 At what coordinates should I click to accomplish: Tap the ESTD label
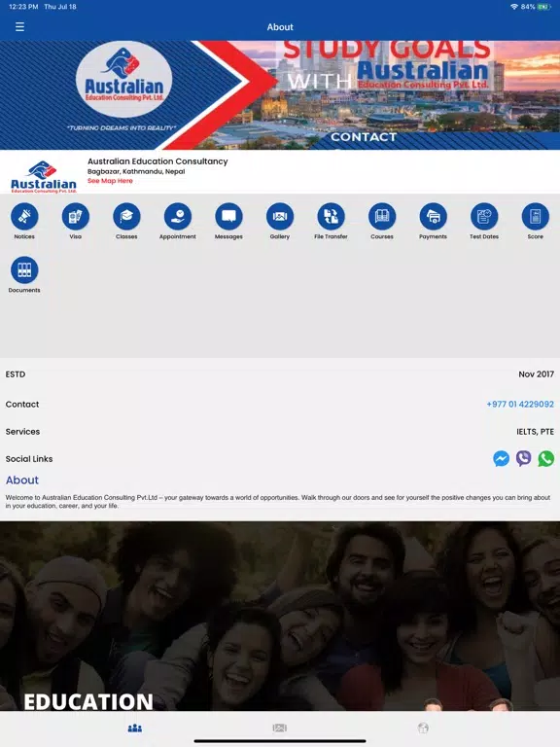[16, 374]
